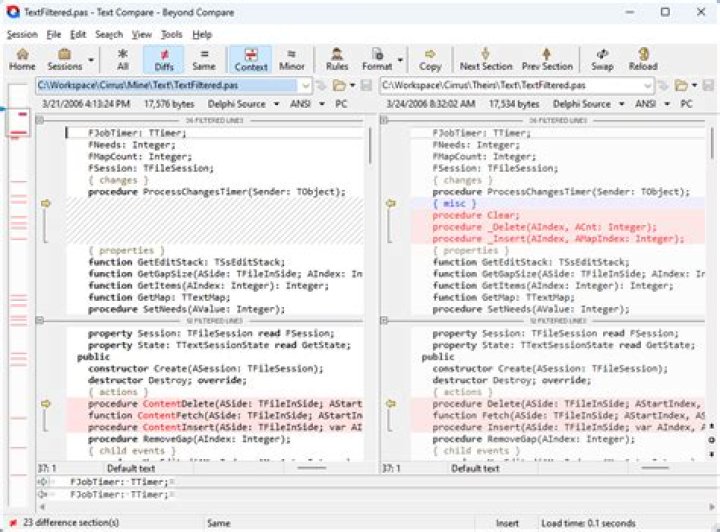
Task: Open the Tools menu
Action: click(172, 35)
